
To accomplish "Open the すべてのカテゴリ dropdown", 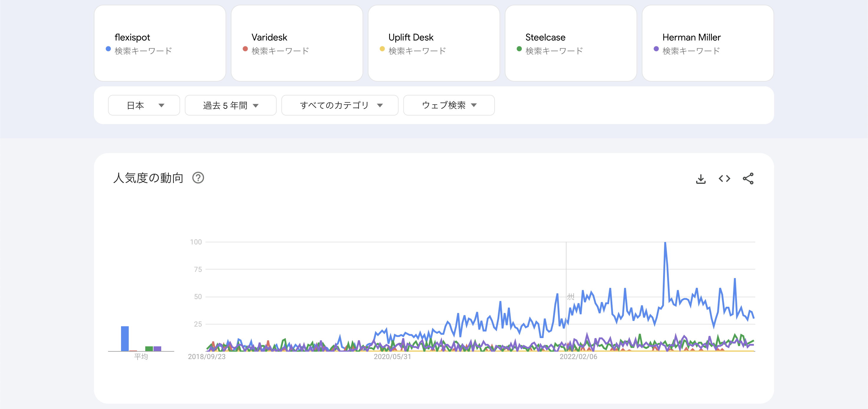I will [340, 105].
